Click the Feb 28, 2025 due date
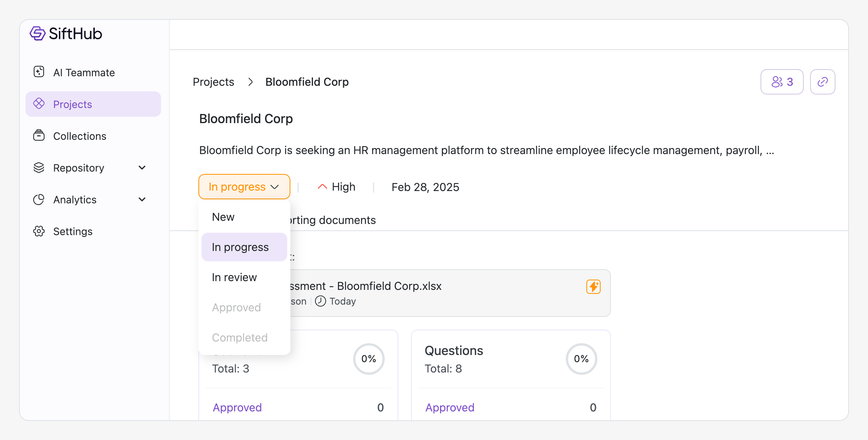868x440 pixels. coord(425,187)
